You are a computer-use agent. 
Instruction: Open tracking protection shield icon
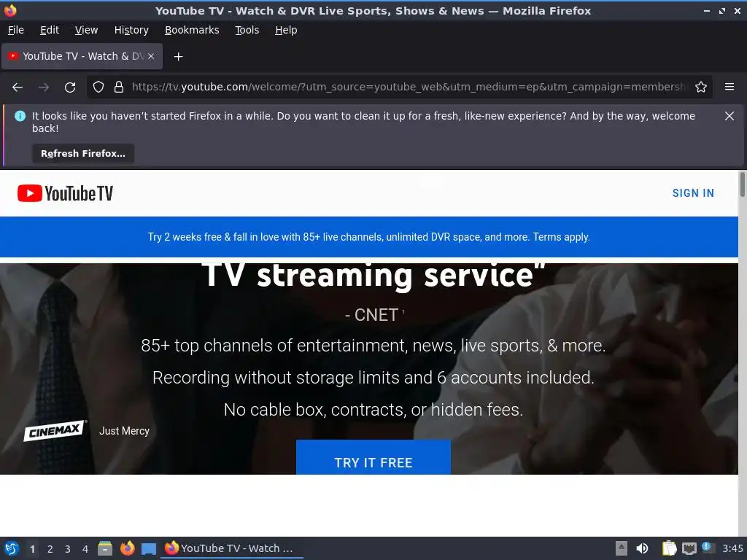tap(98, 87)
